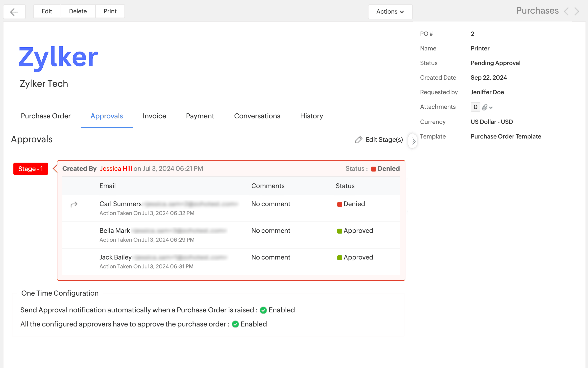This screenshot has width=588, height=368.
Task: Click green Enabled check for all approvers setting
Action: [x=235, y=324]
